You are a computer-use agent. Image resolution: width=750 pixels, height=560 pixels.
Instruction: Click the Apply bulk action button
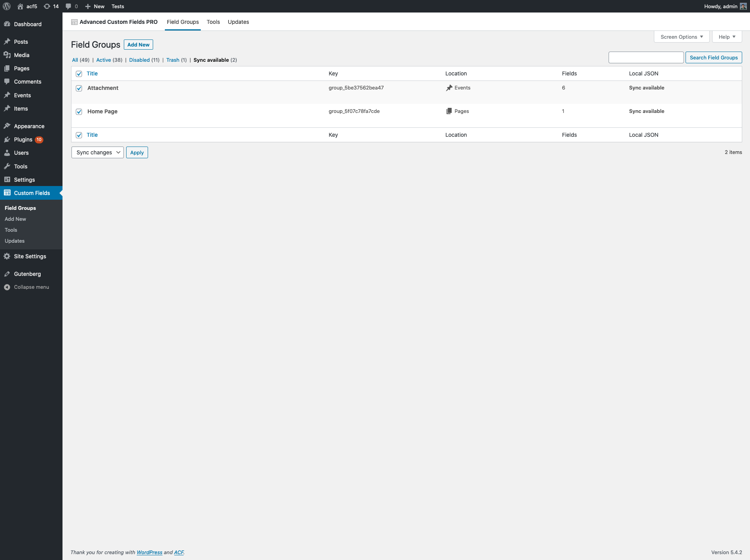point(137,152)
